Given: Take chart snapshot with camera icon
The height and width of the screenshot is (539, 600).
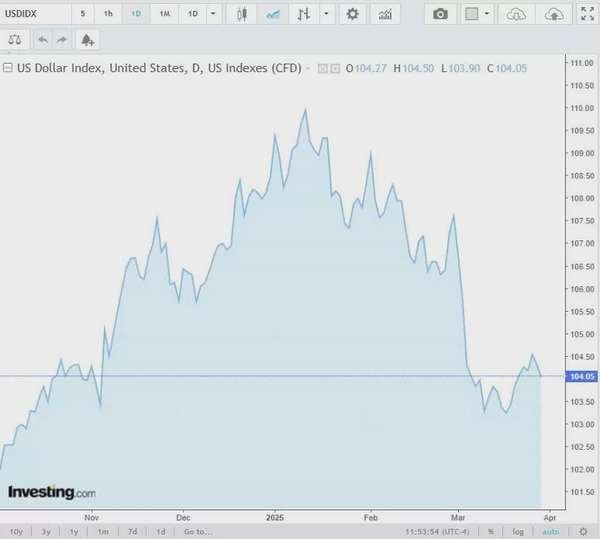Looking at the screenshot, I should [440, 14].
